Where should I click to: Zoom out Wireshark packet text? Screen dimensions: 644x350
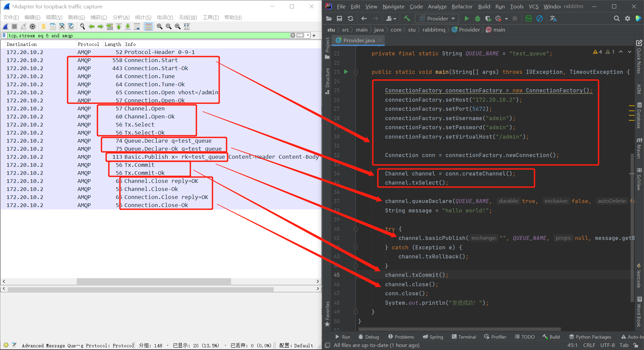[x=169, y=27]
